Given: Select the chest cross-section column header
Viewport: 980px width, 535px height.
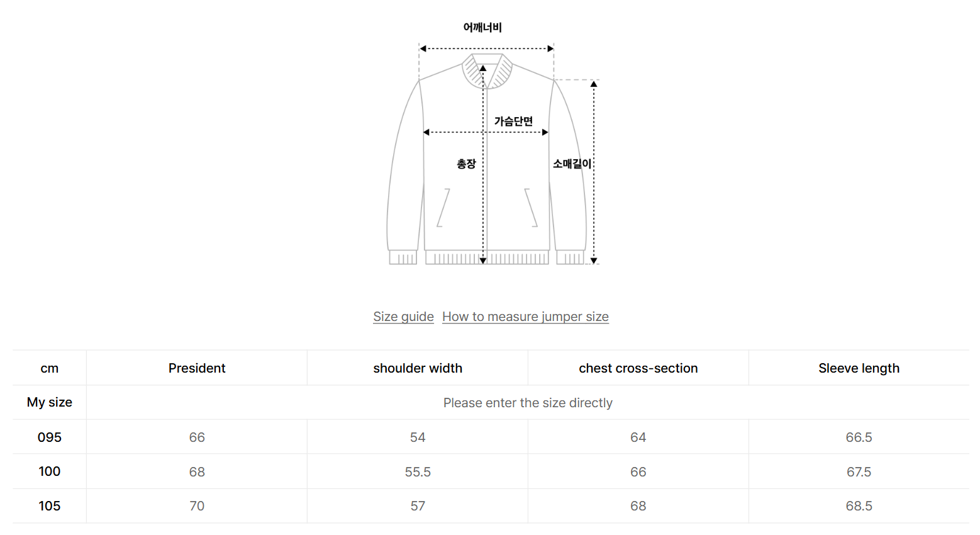Looking at the screenshot, I should [638, 368].
